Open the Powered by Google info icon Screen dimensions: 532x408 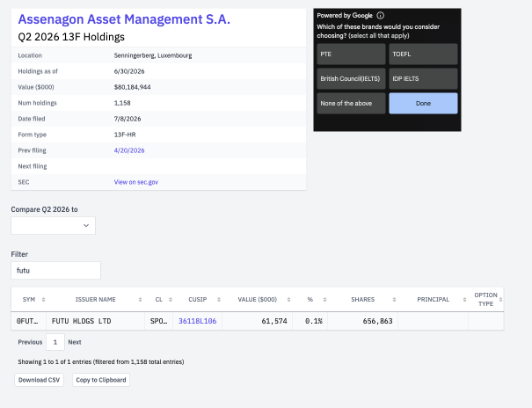pos(381,15)
